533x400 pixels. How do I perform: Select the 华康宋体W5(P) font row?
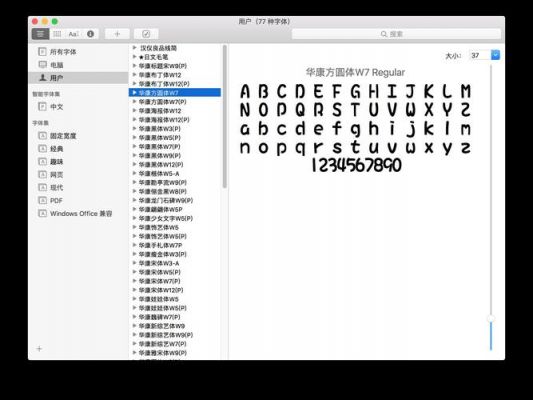(x=175, y=272)
